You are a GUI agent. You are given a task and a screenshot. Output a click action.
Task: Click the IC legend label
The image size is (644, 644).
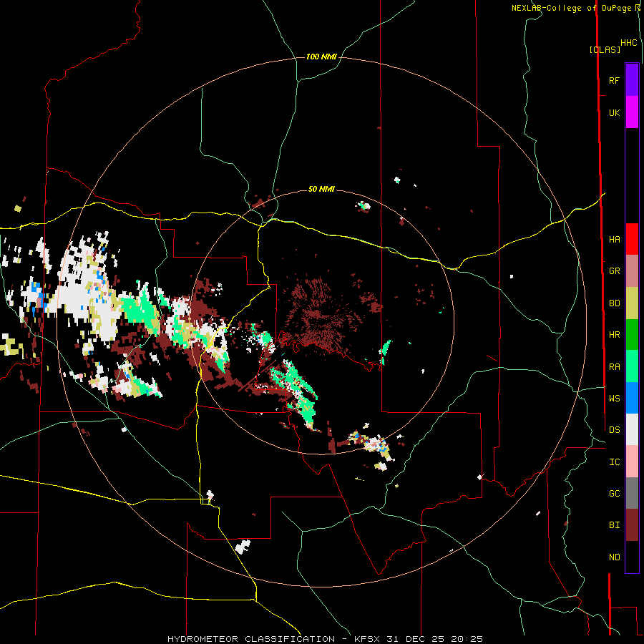[614, 462]
